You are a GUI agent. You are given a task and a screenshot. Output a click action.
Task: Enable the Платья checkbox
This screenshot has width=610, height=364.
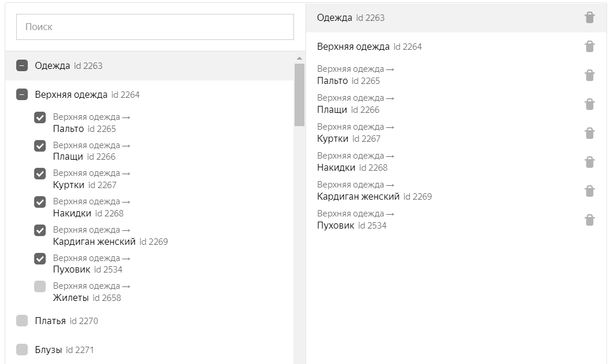(22, 321)
